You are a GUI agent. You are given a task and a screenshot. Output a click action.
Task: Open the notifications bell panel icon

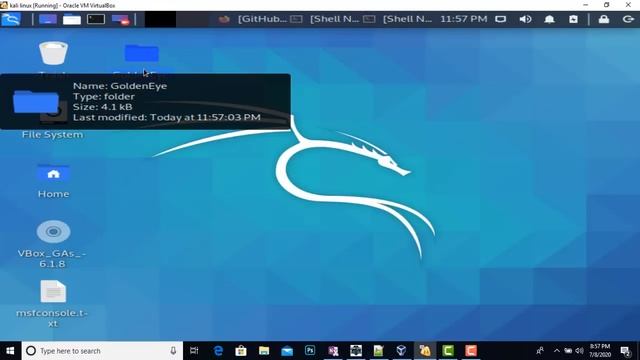point(549,19)
